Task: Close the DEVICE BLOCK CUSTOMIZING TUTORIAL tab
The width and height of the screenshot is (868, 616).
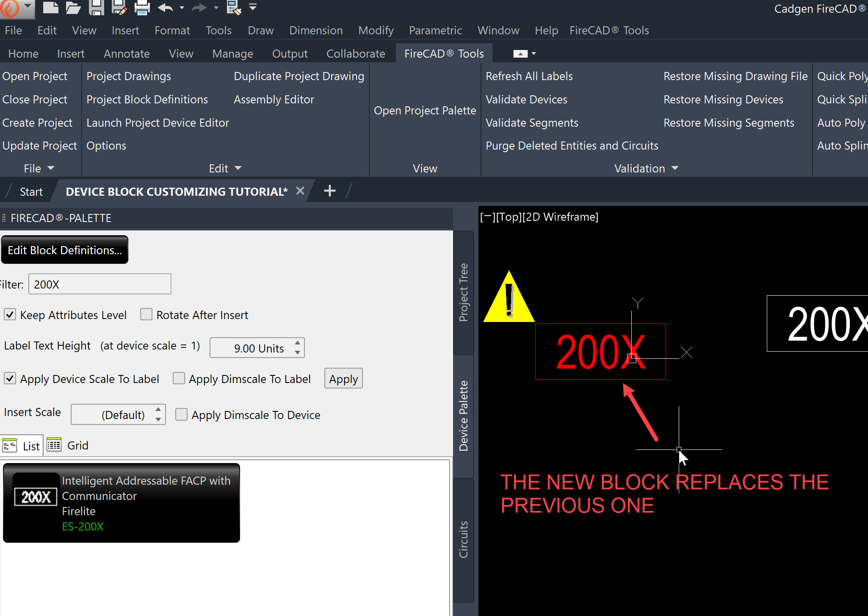Action: [300, 191]
